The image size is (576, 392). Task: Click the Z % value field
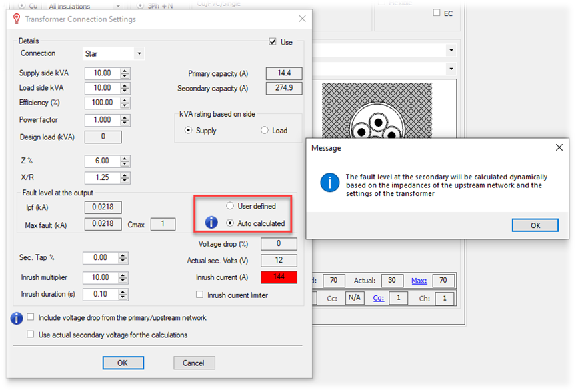pyautogui.click(x=103, y=161)
